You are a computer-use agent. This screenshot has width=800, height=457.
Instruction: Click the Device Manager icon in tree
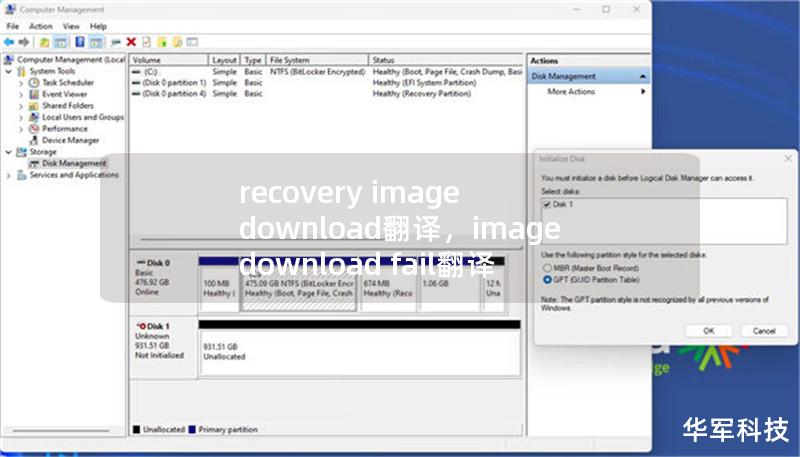[34, 140]
